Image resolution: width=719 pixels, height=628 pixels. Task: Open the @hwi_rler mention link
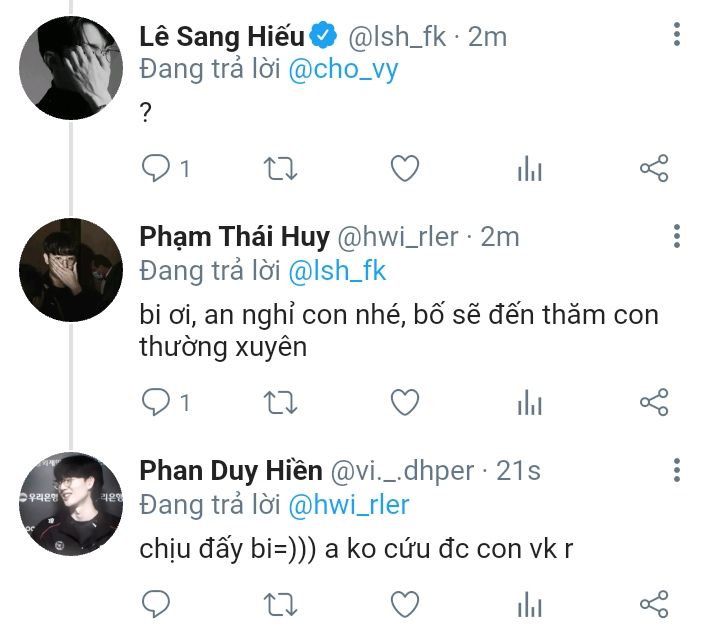coord(349,505)
